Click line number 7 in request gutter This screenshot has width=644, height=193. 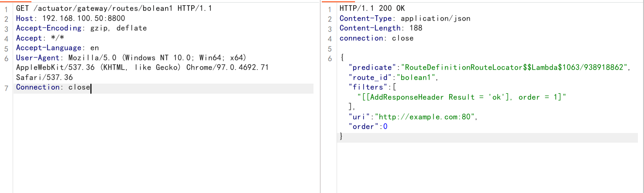(x=6, y=88)
